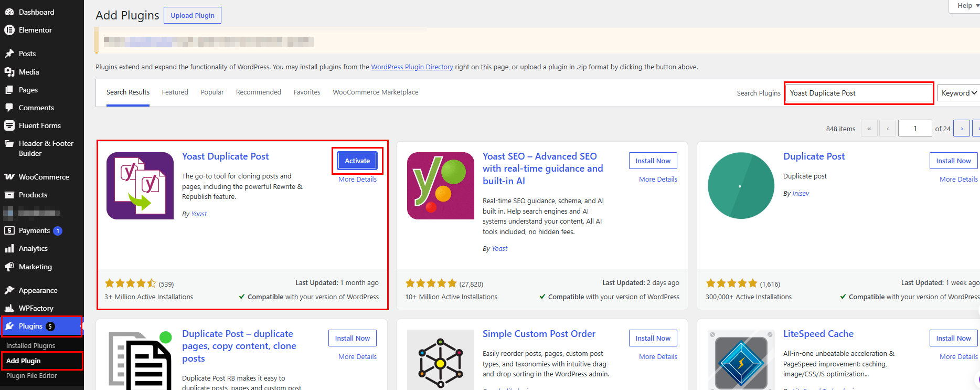Click the Fluent Forms icon

[x=9, y=125]
